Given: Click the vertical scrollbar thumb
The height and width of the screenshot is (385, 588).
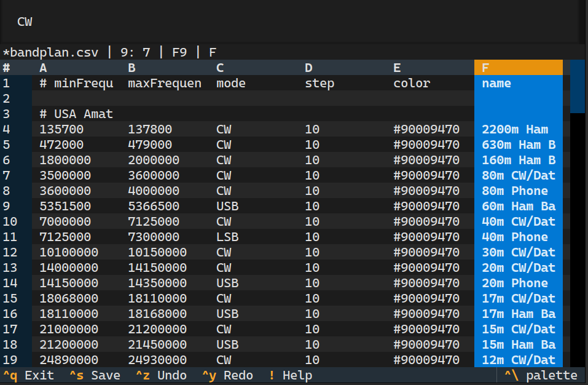Looking at the screenshot, I should (577, 86).
